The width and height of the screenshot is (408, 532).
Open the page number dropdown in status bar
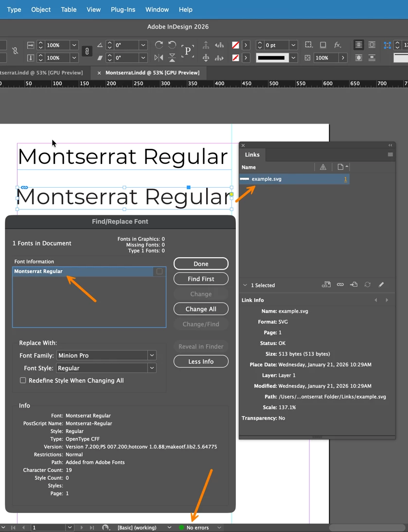[x=70, y=528]
